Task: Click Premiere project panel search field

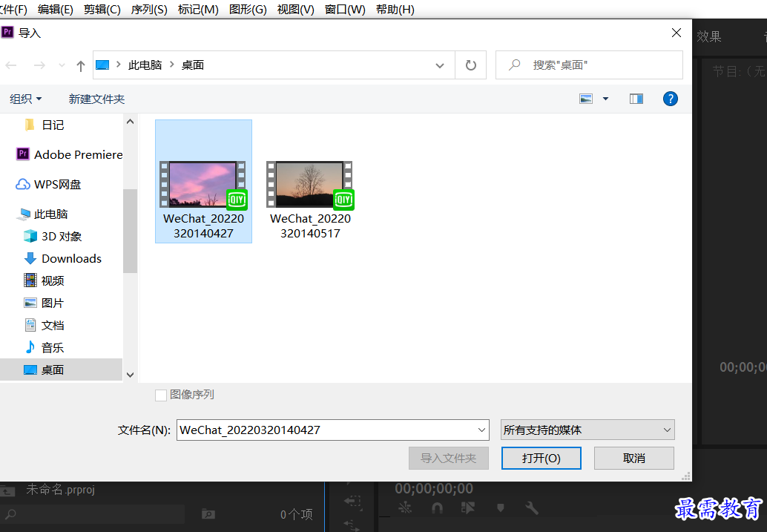Action: [x=93, y=514]
